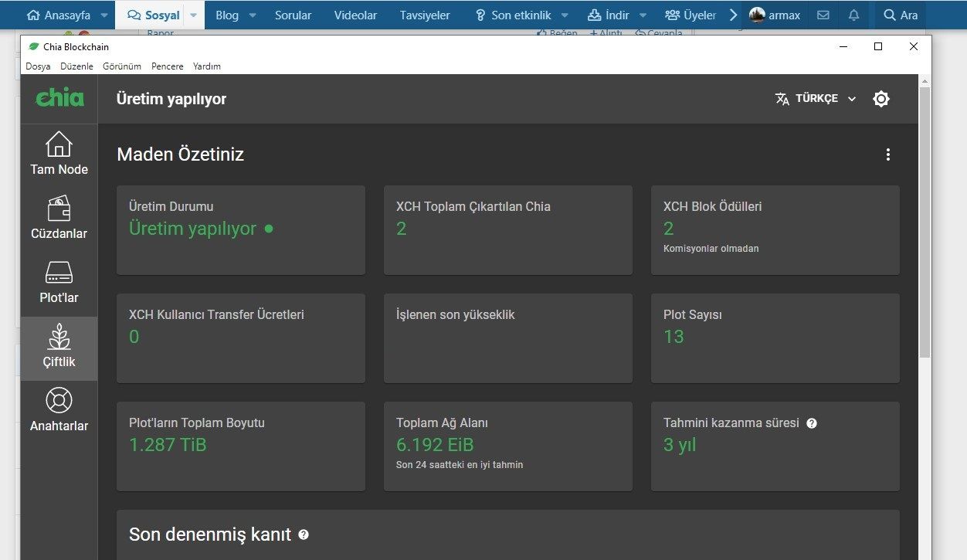Maximize the Chia Blockchain window
Viewport: 967px width, 560px height.
(878, 46)
